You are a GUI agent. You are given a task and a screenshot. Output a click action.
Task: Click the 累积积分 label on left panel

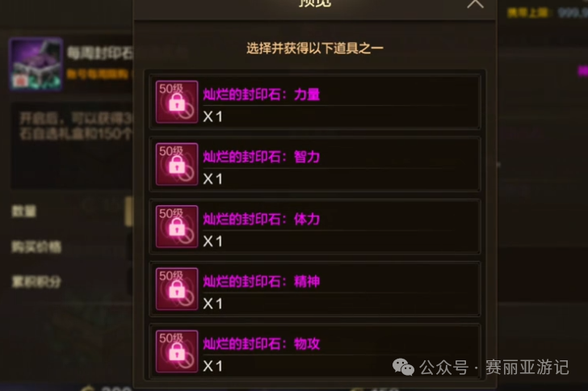(x=36, y=282)
